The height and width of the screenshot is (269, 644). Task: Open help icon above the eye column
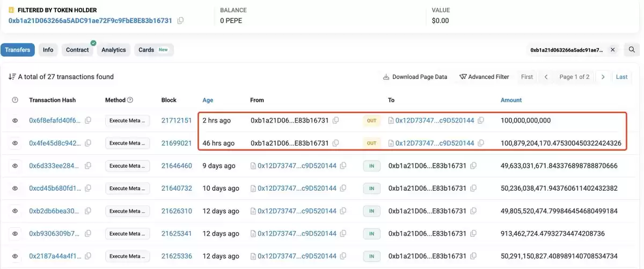click(x=15, y=100)
